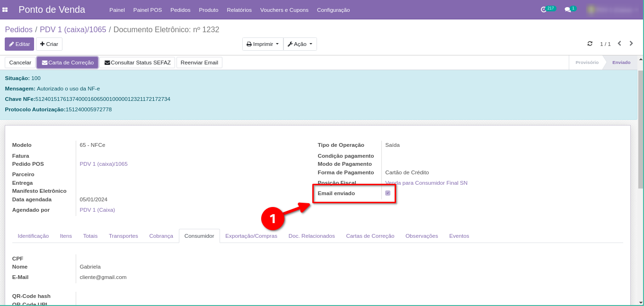Open the PDV 1 (caixa)/1065 Pedido POS link
The height and width of the screenshot is (306, 644).
104,164
